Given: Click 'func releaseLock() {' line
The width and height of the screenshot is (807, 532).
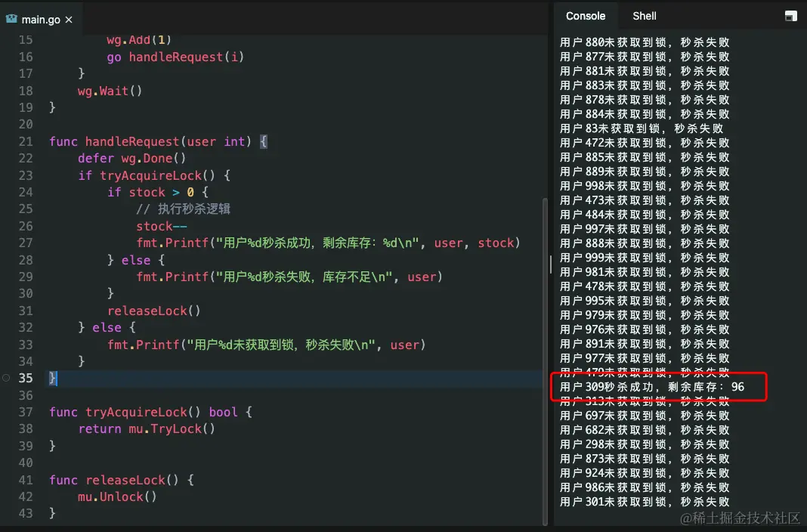Looking at the screenshot, I should [122, 480].
